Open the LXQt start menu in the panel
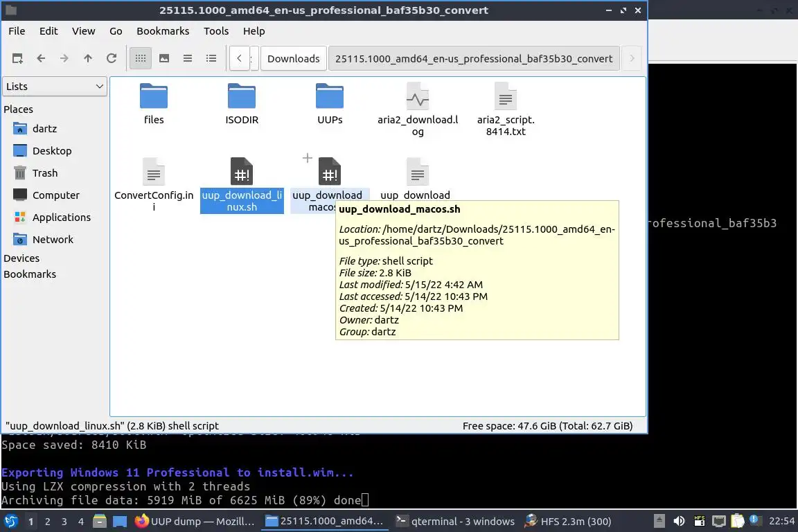 (10, 521)
